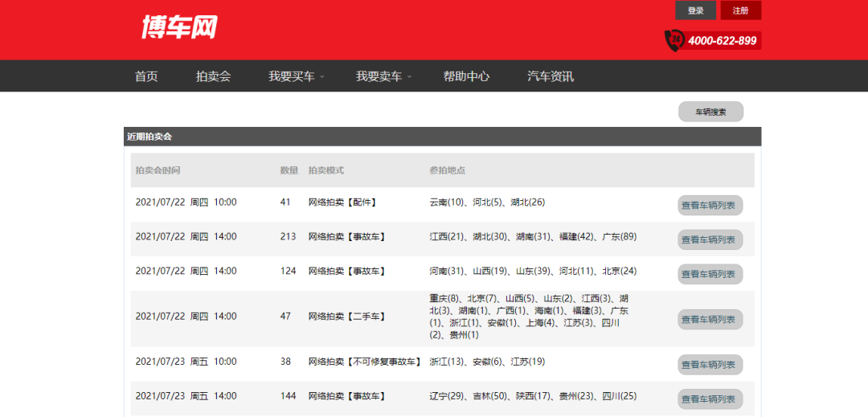The width and height of the screenshot is (868, 417).
Task: View vehicle list for 144-vehicle 事故车 auction
Action: tap(710, 399)
